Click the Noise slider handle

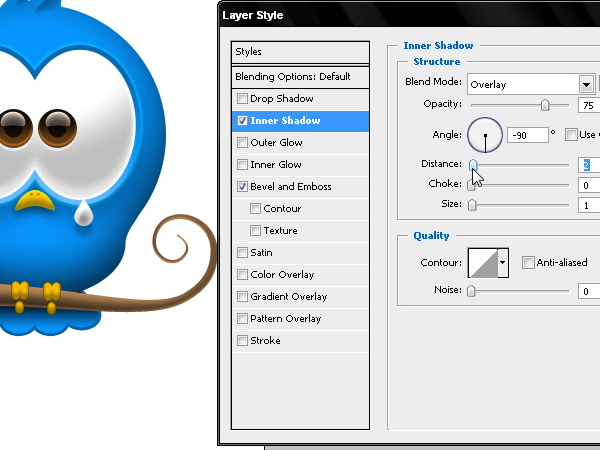[471, 291]
